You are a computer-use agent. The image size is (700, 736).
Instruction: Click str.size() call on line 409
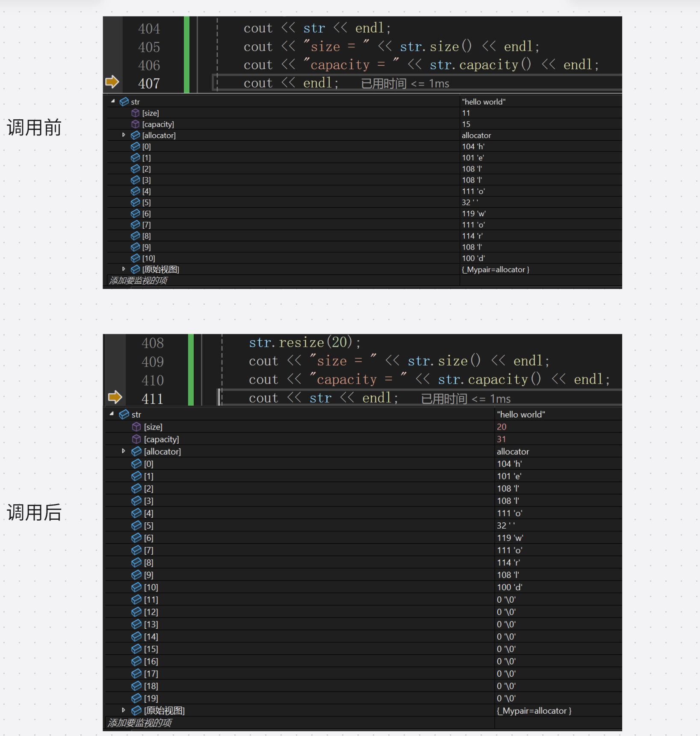point(444,361)
